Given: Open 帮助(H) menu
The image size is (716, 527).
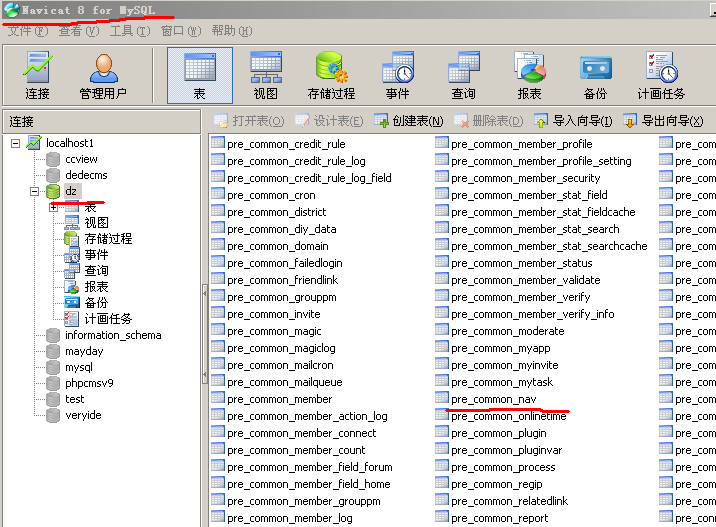Looking at the screenshot, I should tap(232, 31).
